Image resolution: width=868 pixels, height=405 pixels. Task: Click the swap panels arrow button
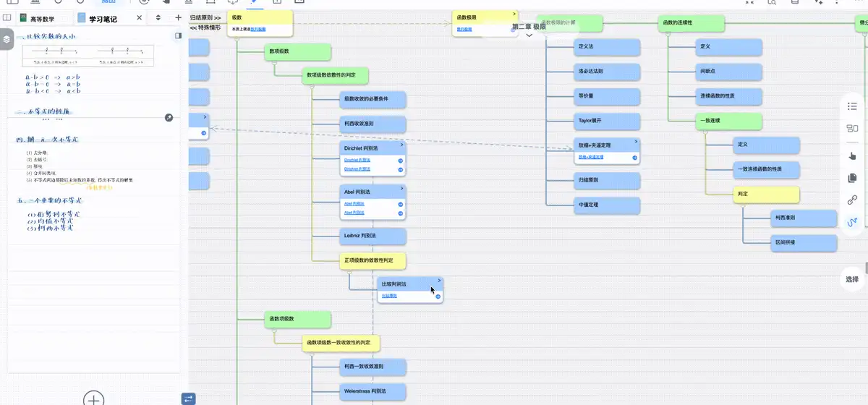click(x=188, y=398)
